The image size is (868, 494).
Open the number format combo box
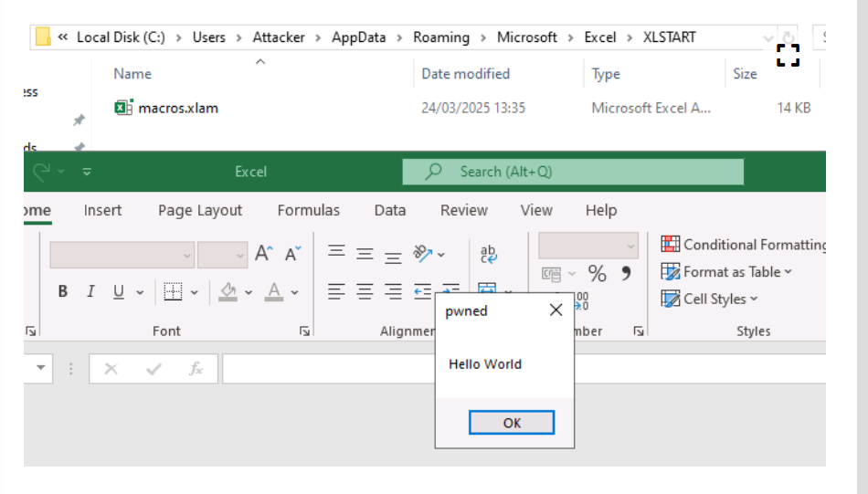click(x=588, y=246)
